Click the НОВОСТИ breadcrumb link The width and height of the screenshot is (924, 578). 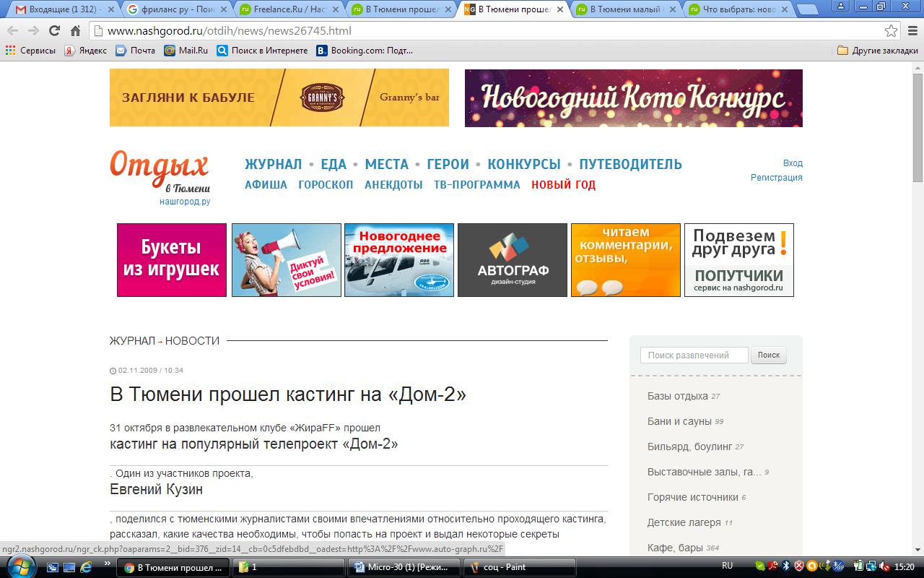(192, 340)
